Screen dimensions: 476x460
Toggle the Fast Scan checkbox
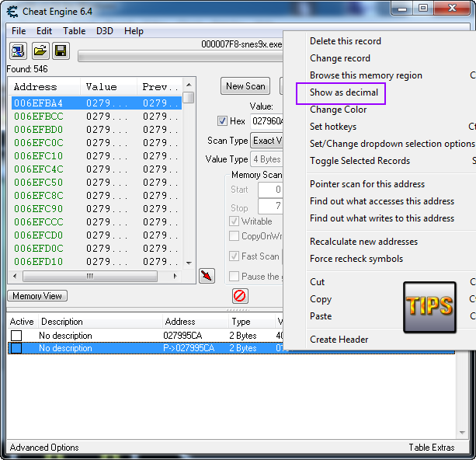point(234,256)
